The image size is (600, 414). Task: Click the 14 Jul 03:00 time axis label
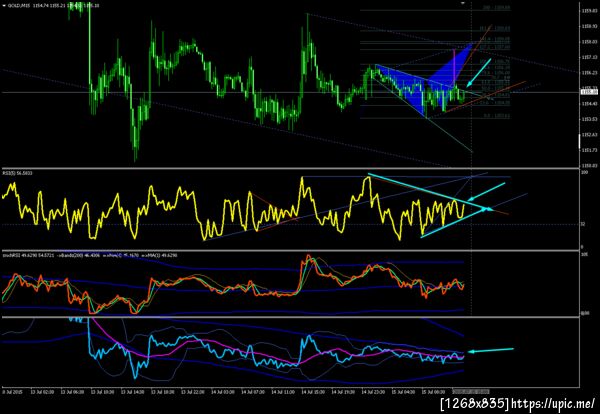(223, 392)
